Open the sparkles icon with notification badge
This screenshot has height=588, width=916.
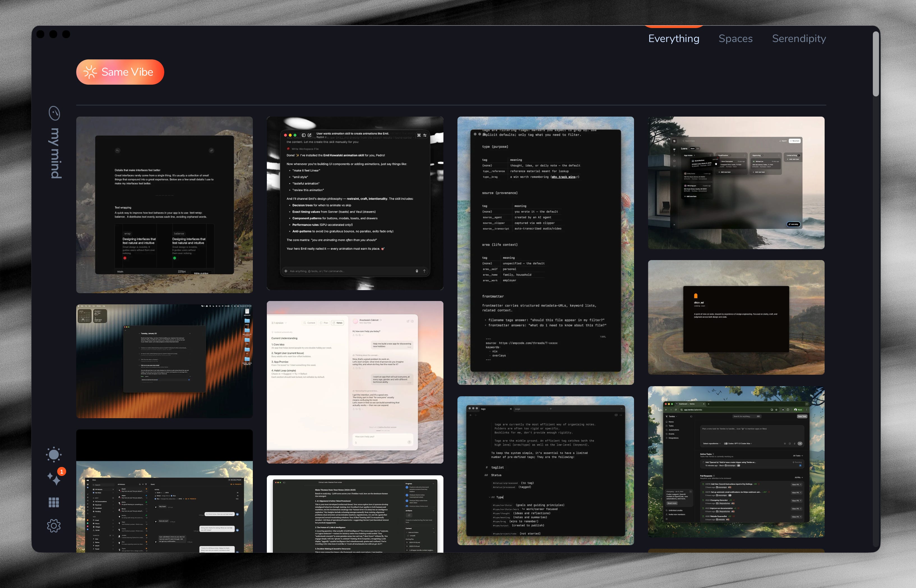(x=54, y=478)
